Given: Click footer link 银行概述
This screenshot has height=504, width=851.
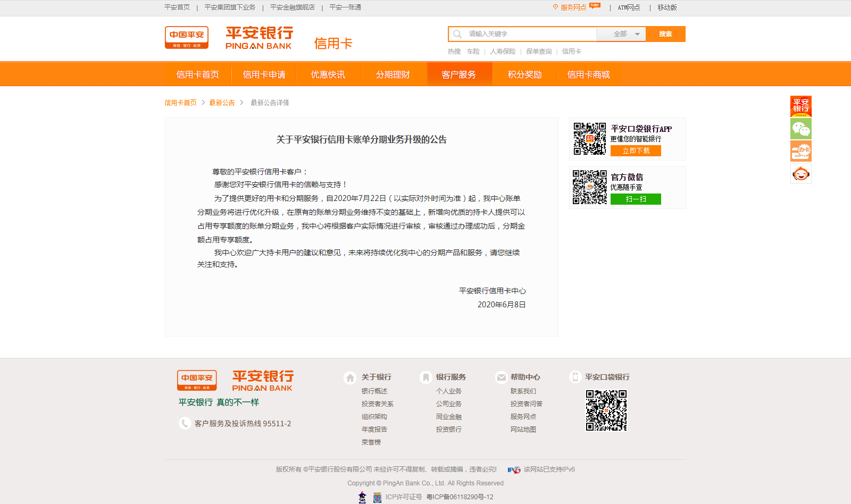Looking at the screenshot, I should pyautogui.click(x=374, y=391).
